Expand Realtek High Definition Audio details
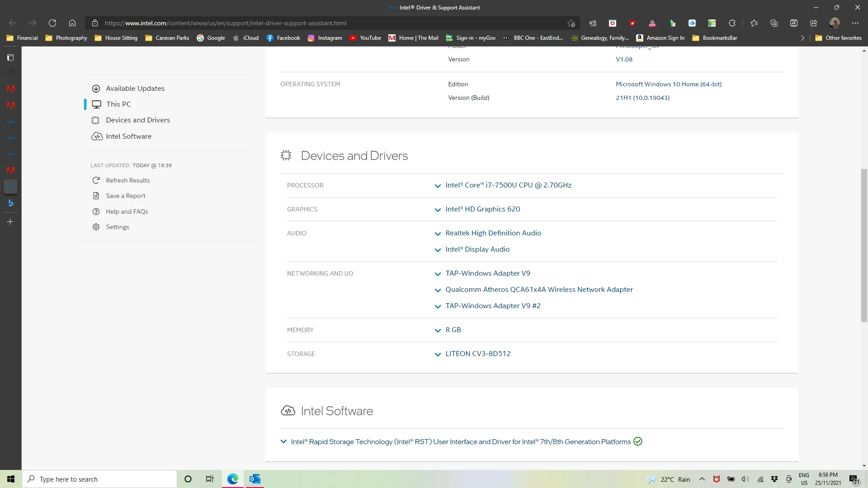 (x=438, y=234)
